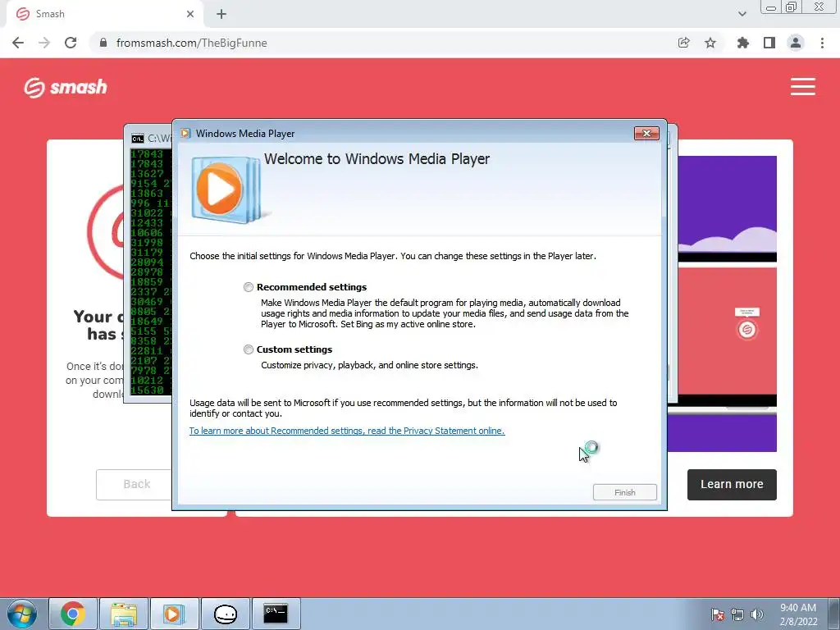Click the 'Custom settings' label text

pyautogui.click(x=294, y=349)
